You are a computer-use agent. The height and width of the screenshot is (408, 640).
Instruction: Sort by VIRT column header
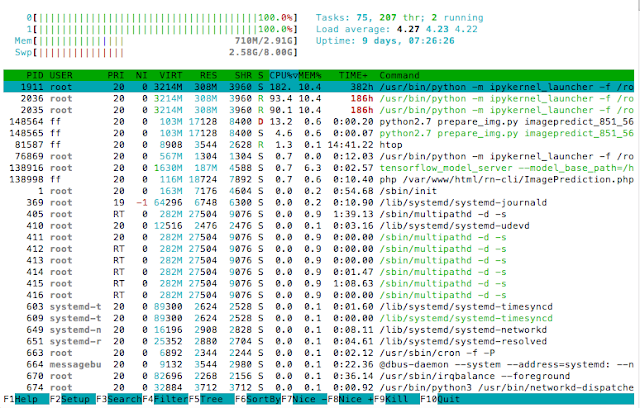(x=171, y=75)
